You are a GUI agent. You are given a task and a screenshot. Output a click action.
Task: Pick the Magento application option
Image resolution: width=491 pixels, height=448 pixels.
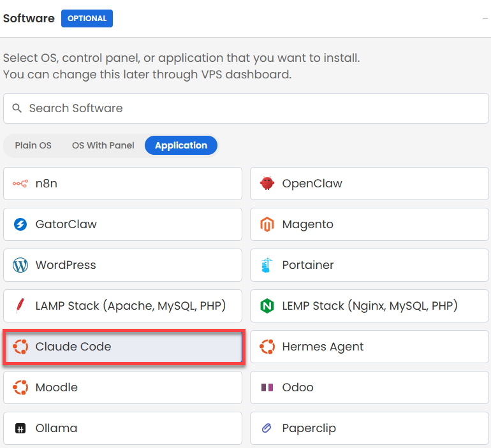pos(369,224)
